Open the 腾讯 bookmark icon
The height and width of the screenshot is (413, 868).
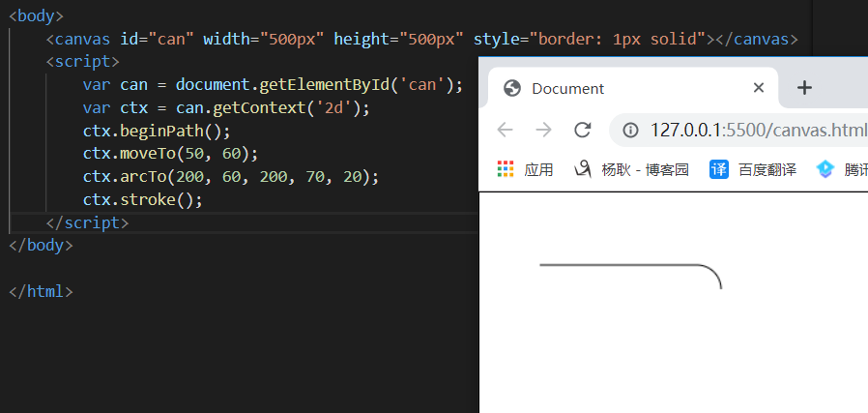(825, 169)
